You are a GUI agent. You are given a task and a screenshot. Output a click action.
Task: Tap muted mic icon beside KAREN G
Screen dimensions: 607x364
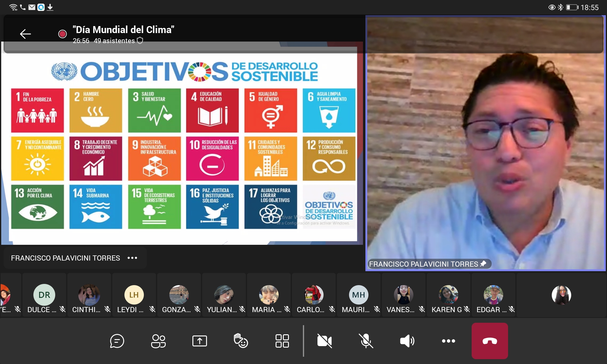click(467, 309)
